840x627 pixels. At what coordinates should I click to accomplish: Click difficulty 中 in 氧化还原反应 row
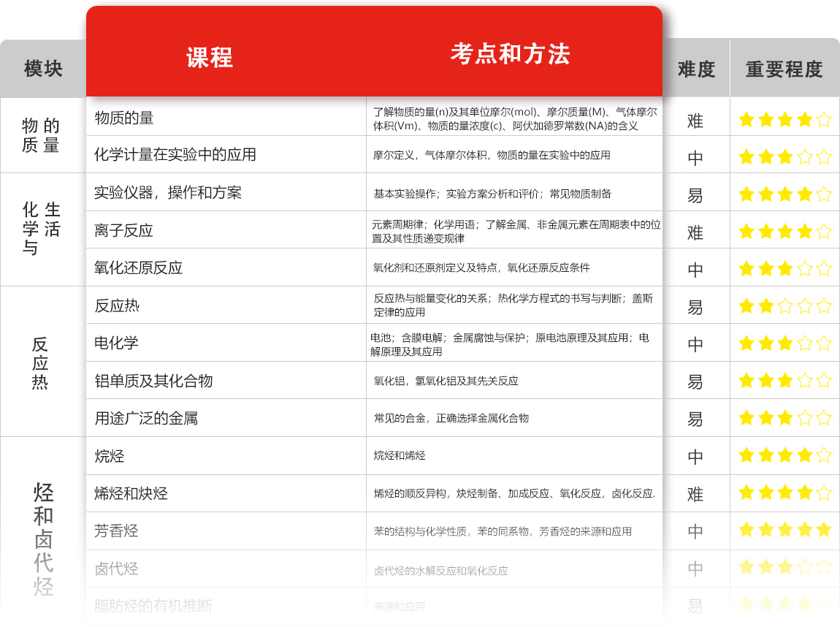pyautogui.click(x=695, y=270)
